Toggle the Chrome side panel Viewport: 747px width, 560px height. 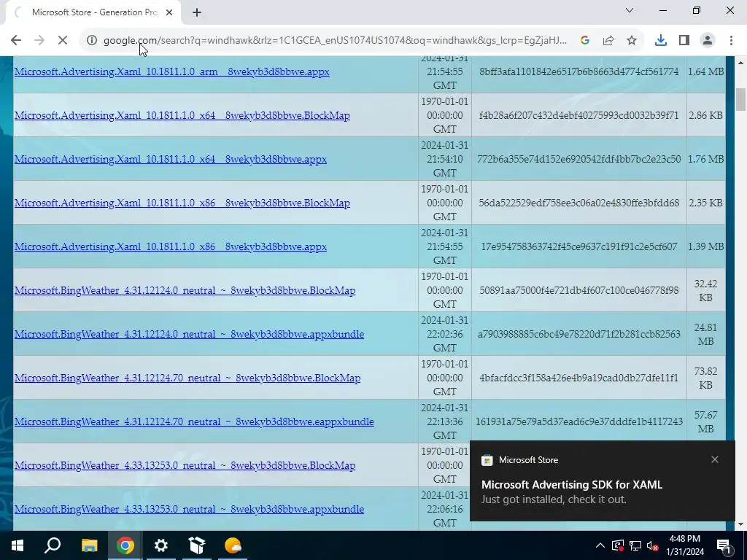pos(684,41)
